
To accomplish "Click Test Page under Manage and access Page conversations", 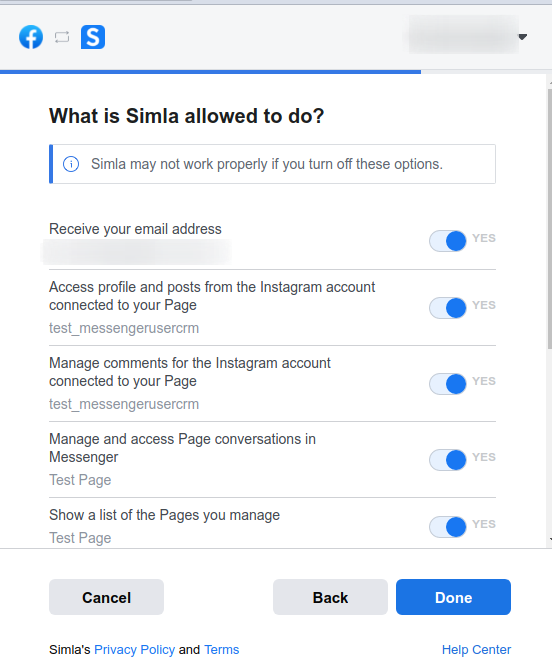I will click(x=80, y=480).
